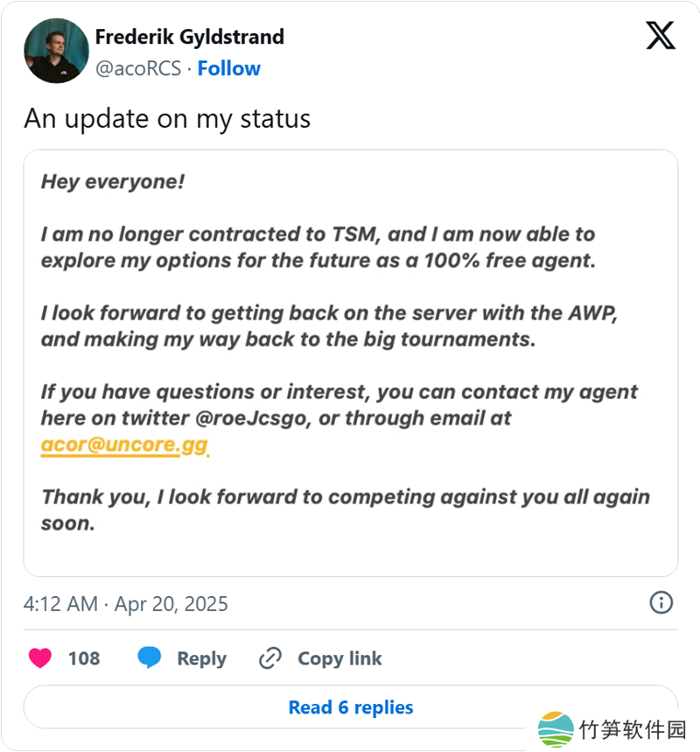
Task: Click the Frederik Gyldstrand display name
Action: tap(189, 37)
